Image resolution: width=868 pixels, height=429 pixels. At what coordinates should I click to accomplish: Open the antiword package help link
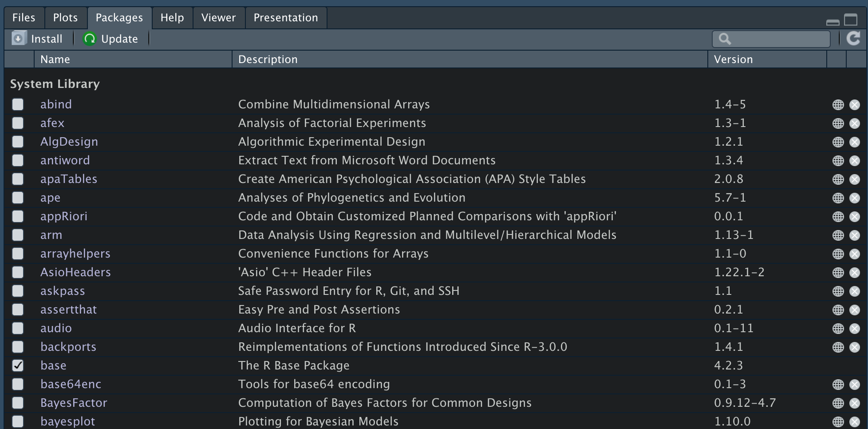pyautogui.click(x=65, y=160)
